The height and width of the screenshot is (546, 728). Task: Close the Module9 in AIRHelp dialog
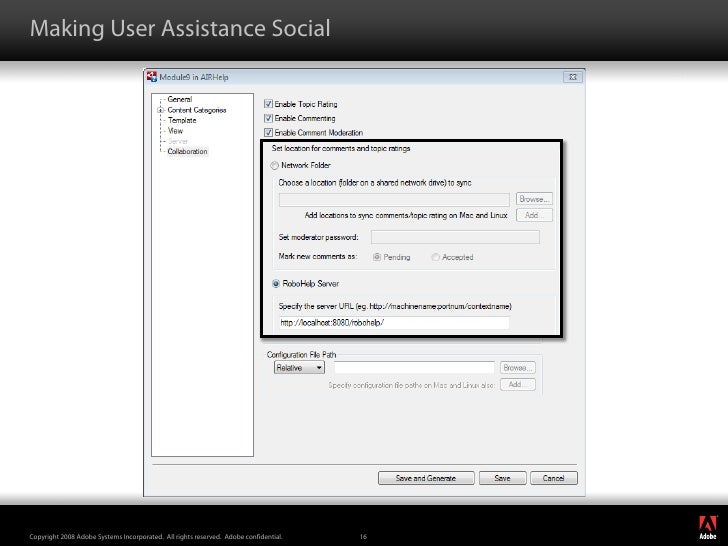[572, 77]
